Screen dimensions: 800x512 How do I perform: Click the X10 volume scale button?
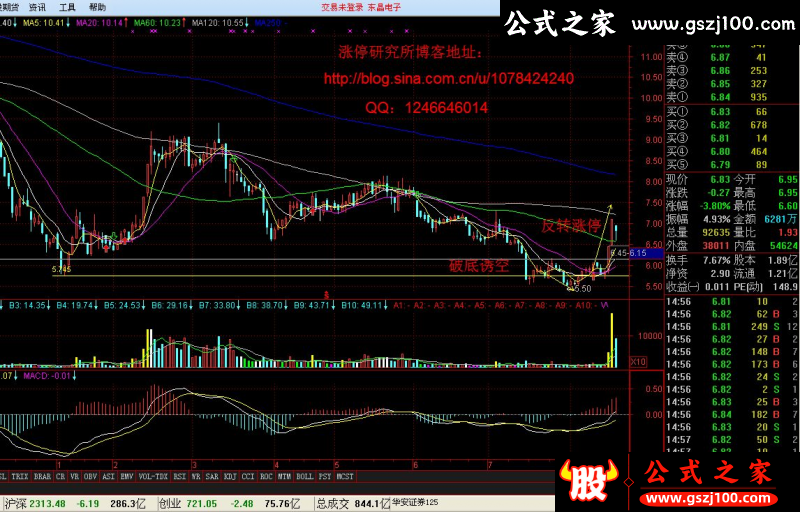point(638,362)
